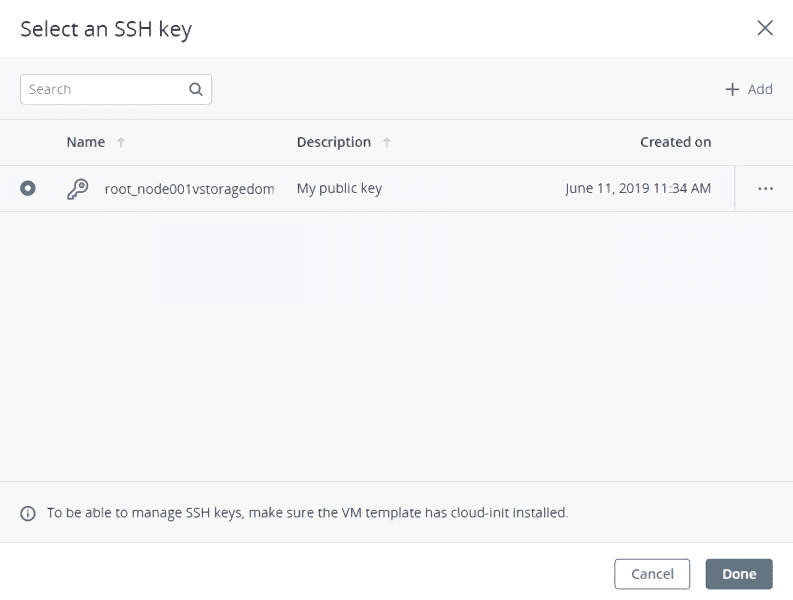Click the cloud-init installed note text
The width and height of the screenshot is (793, 600).
click(x=307, y=513)
